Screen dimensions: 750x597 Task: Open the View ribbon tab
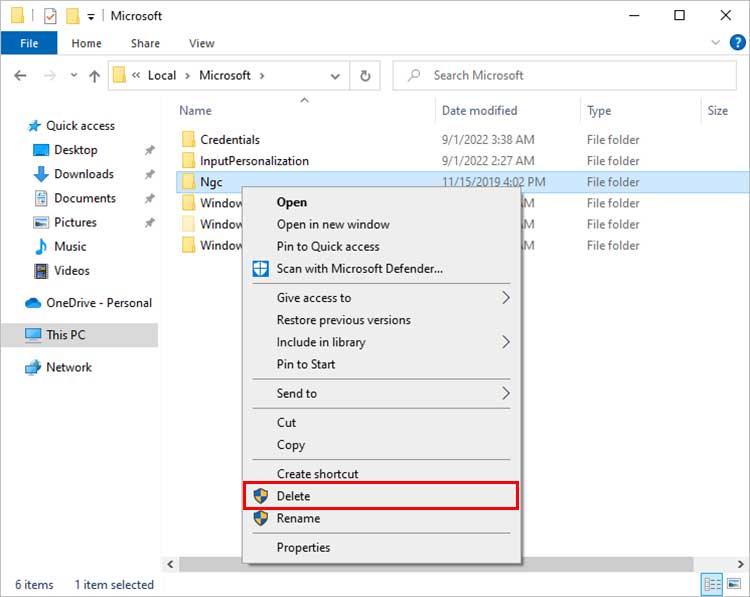click(202, 43)
